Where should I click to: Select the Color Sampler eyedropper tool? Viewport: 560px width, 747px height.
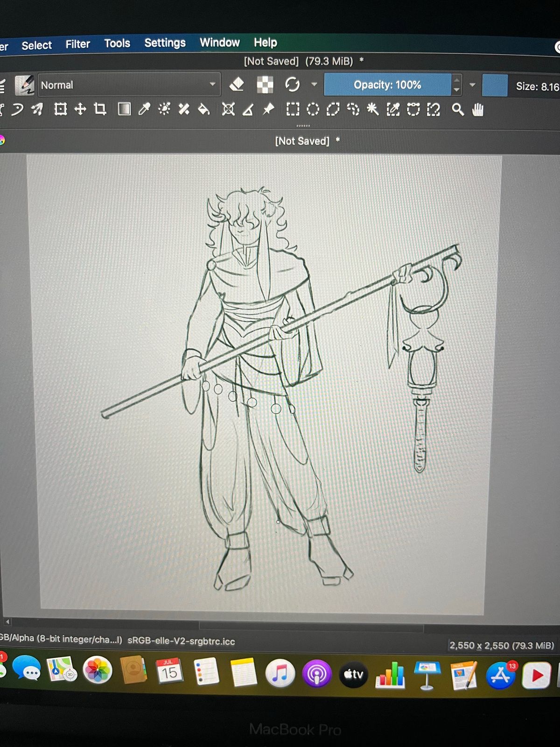(144, 109)
